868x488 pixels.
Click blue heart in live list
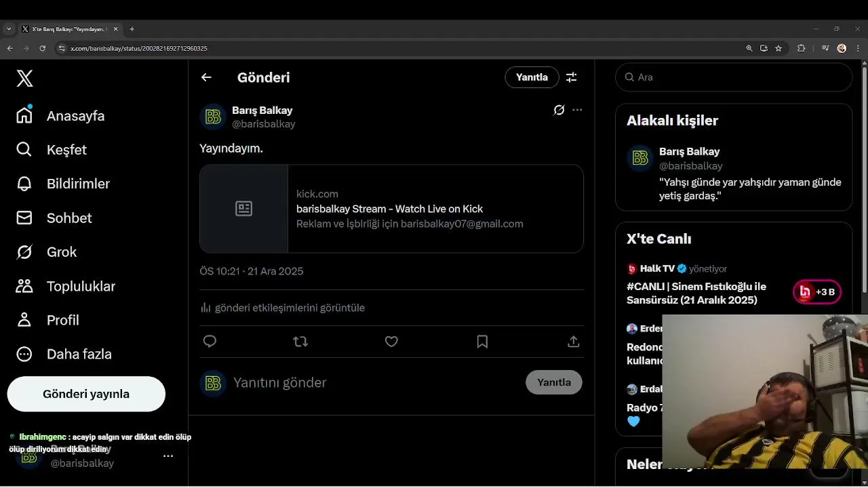[633, 422]
